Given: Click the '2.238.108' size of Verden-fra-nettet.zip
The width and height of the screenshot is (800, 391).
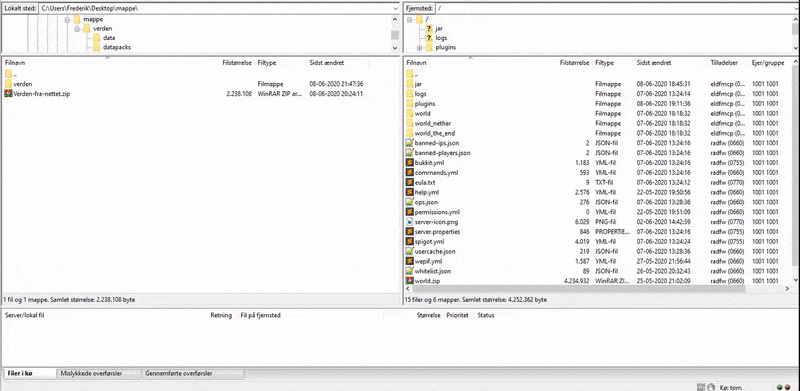Looking at the screenshot, I should pos(239,94).
